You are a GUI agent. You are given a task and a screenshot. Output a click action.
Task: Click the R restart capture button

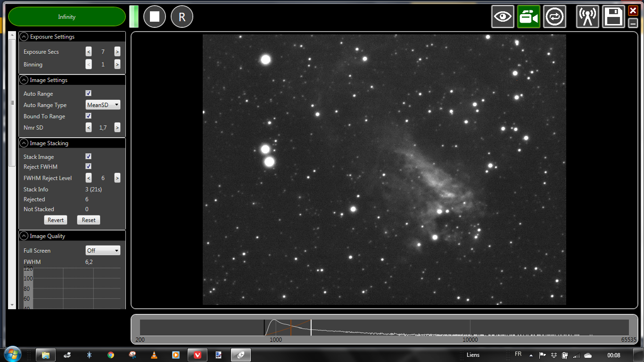click(182, 16)
